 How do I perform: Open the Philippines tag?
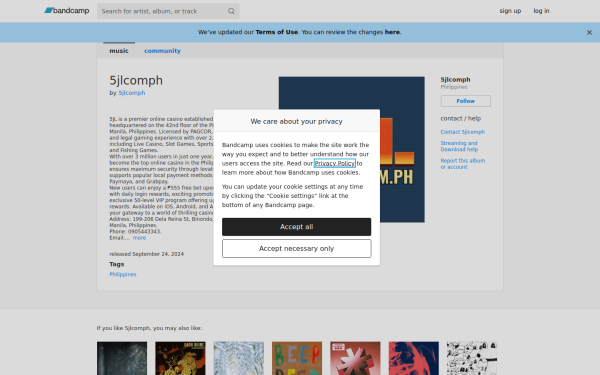pos(123,274)
